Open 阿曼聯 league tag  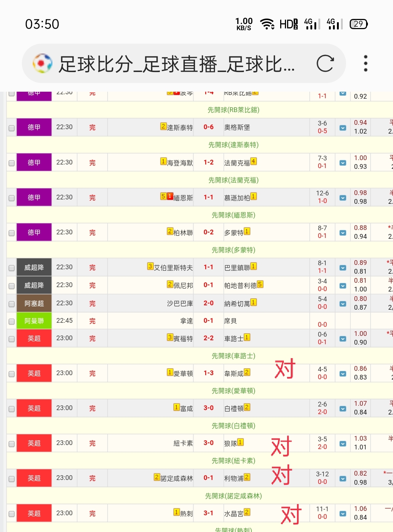pyautogui.click(x=34, y=321)
